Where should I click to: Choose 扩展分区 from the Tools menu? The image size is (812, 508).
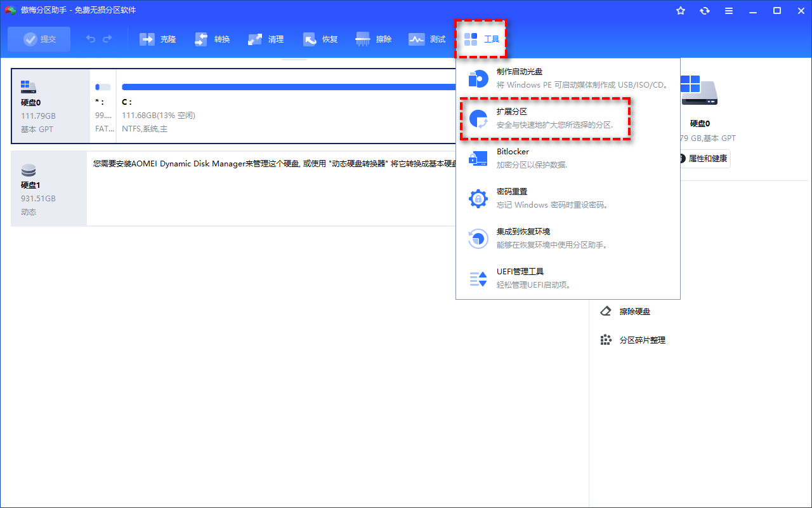tap(546, 118)
